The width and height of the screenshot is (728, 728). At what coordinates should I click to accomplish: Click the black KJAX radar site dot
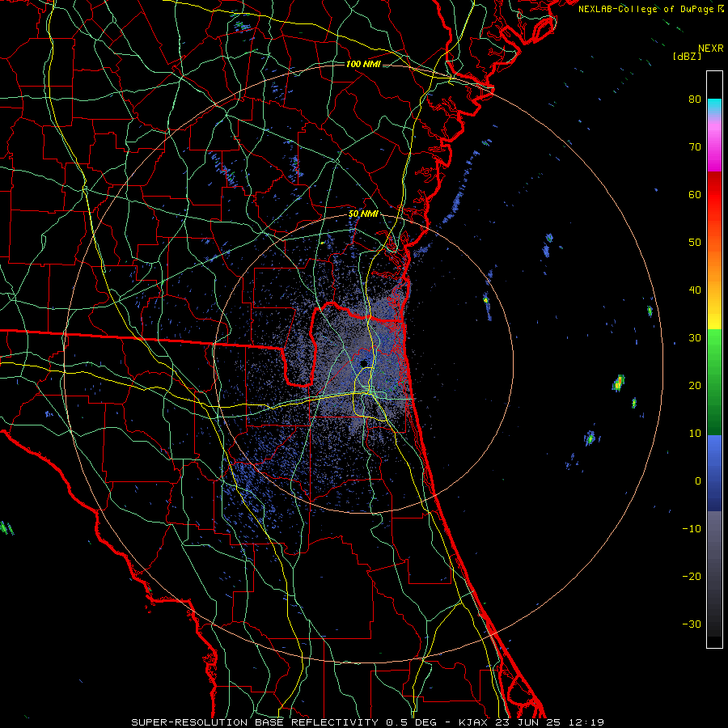point(363,363)
